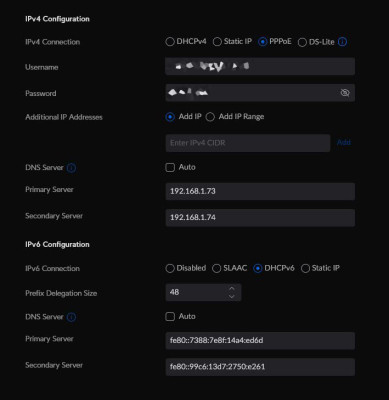Click the Add link next to CIDR field

pos(344,142)
